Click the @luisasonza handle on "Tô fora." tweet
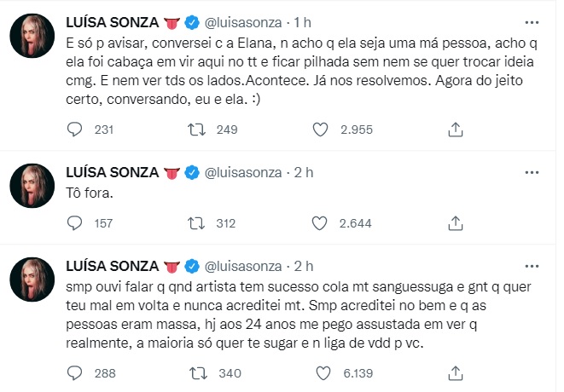Screen dimensions: 564x392 click(247, 172)
